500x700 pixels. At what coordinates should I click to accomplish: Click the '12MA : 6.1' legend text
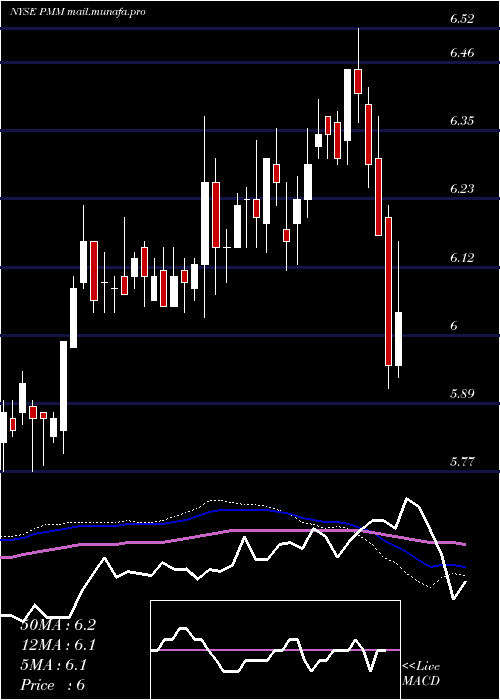pyautogui.click(x=58, y=645)
